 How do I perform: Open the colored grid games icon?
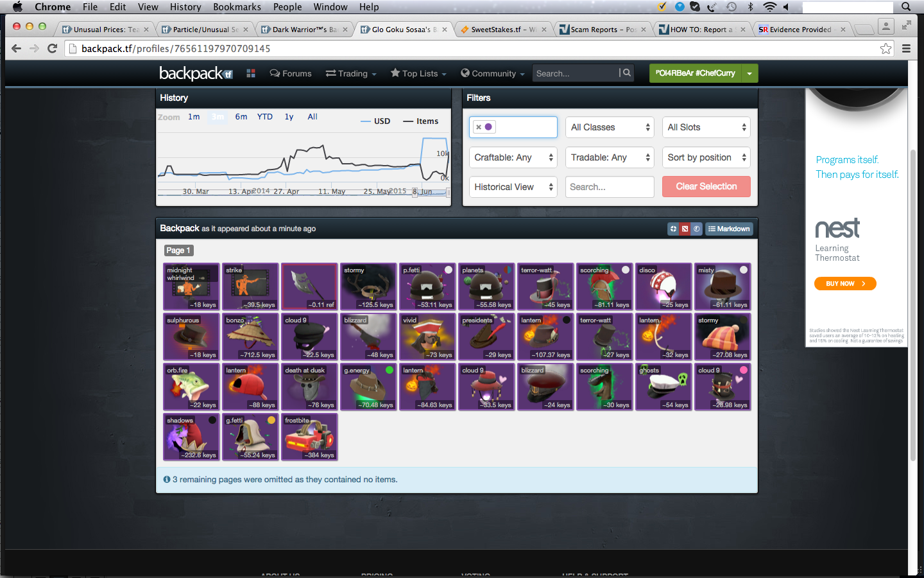pos(251,73)
